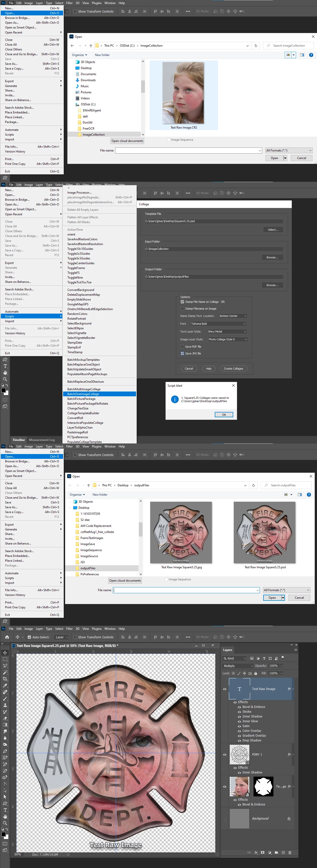Select the Polygonal Lasso tool
Screen dimensions: 317x868
tap(5, 666)
